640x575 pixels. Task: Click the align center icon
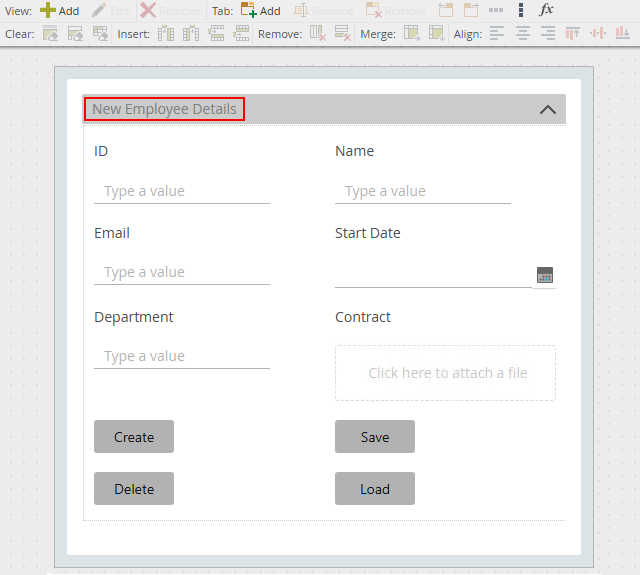coord(523,33)
